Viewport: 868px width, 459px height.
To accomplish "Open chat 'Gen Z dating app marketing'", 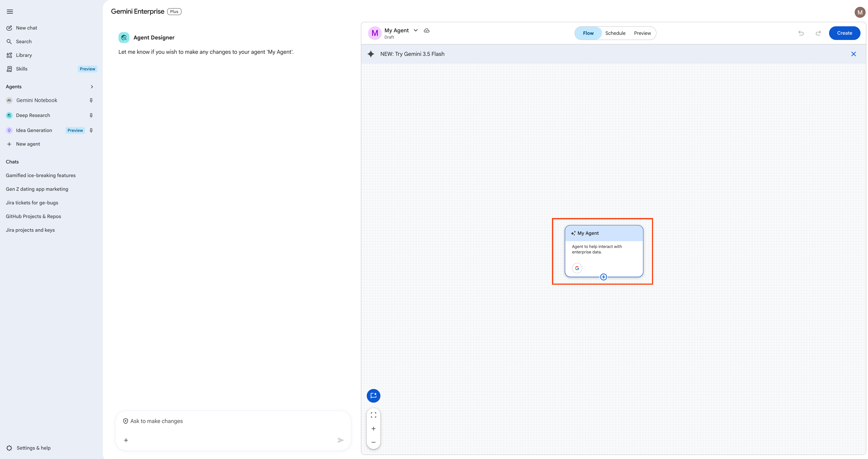I will pos(37,189).
